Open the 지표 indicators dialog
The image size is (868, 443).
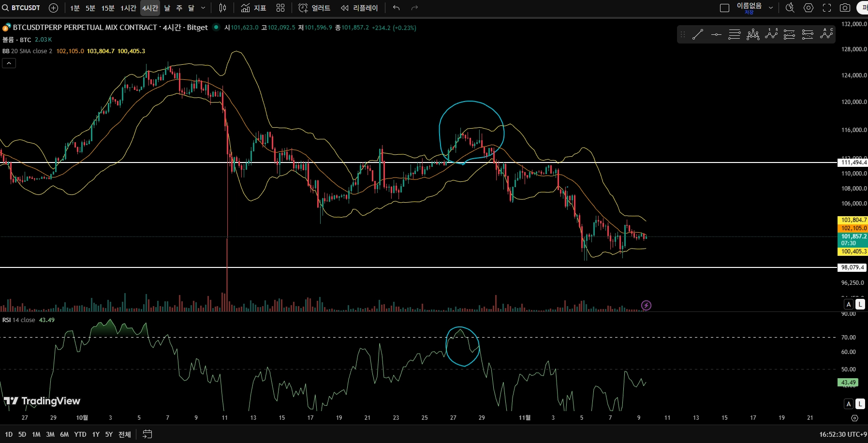tap(254, 8)
